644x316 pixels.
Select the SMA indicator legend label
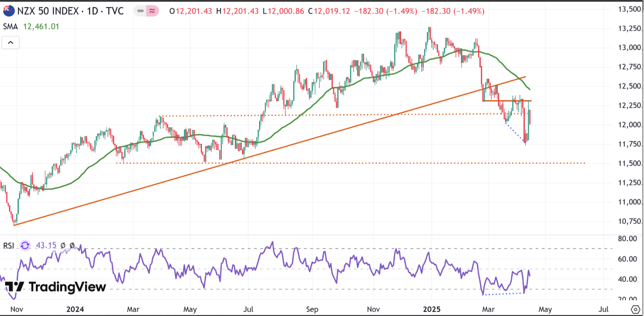pyautogui.click(x=10, y=27)
